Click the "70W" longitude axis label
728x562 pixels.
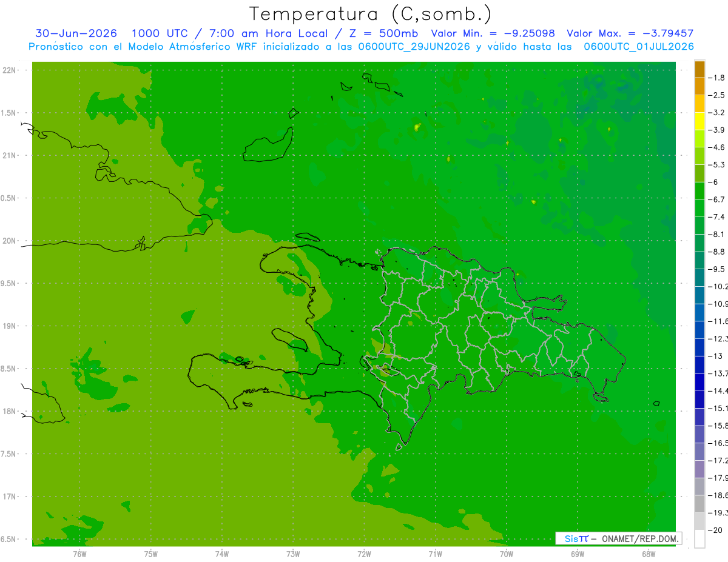click(x=507, y=554)
